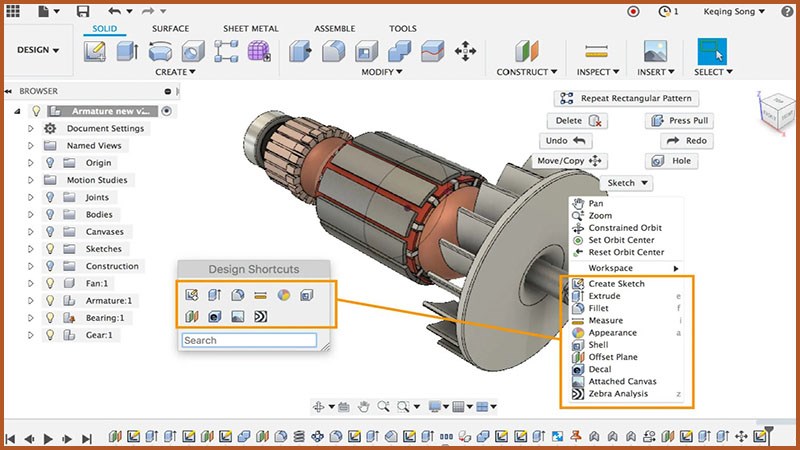Toggle visibility lightbulb for the Sketches folder

(49, 249)
